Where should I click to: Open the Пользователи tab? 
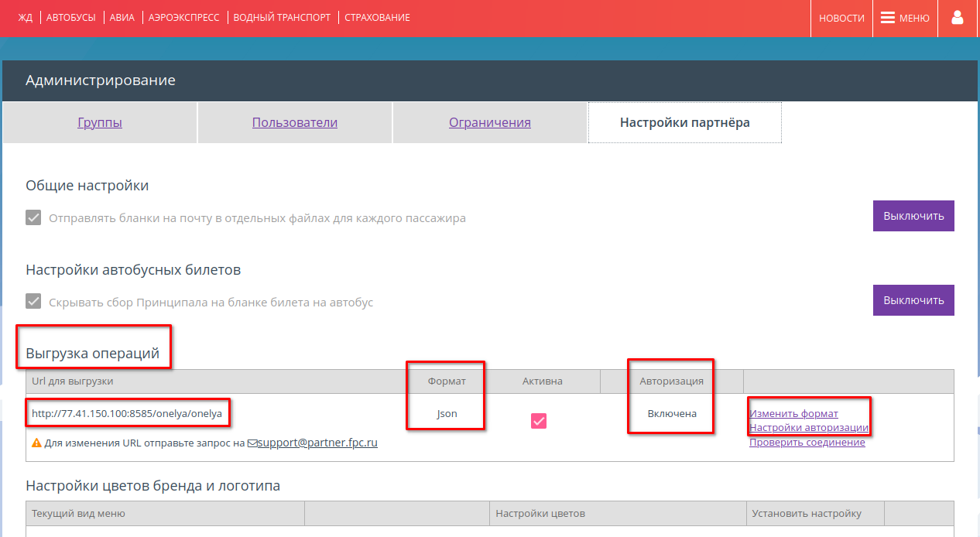pyautogui.click(x=295, y=122)
